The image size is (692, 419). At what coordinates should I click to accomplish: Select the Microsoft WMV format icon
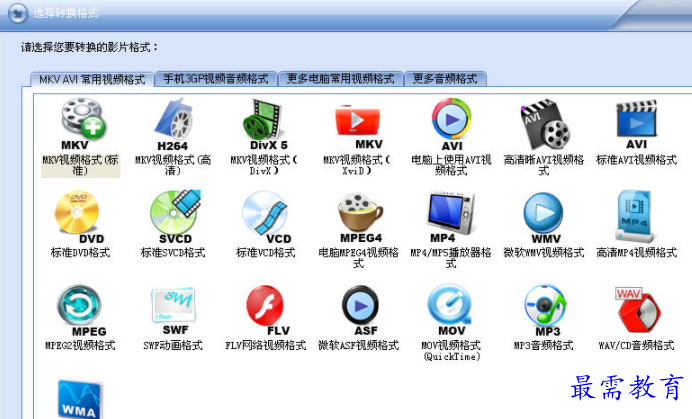click(543, 218)
